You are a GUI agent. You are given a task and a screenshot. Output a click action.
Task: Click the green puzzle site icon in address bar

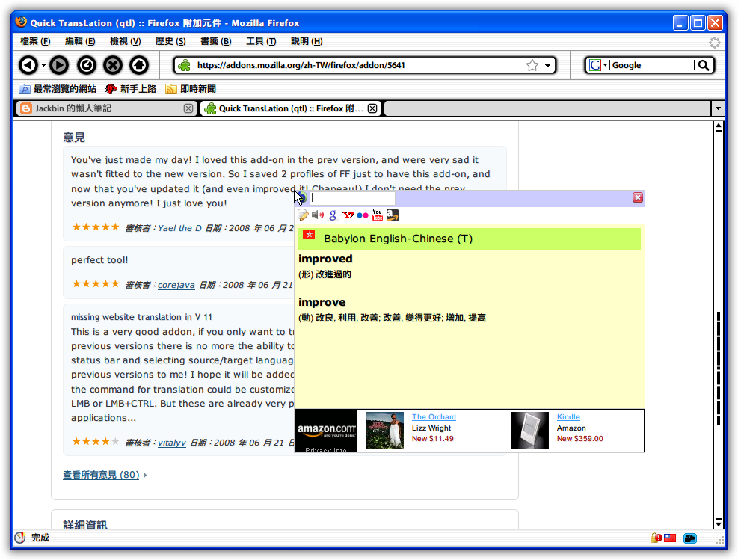(185, 65)
